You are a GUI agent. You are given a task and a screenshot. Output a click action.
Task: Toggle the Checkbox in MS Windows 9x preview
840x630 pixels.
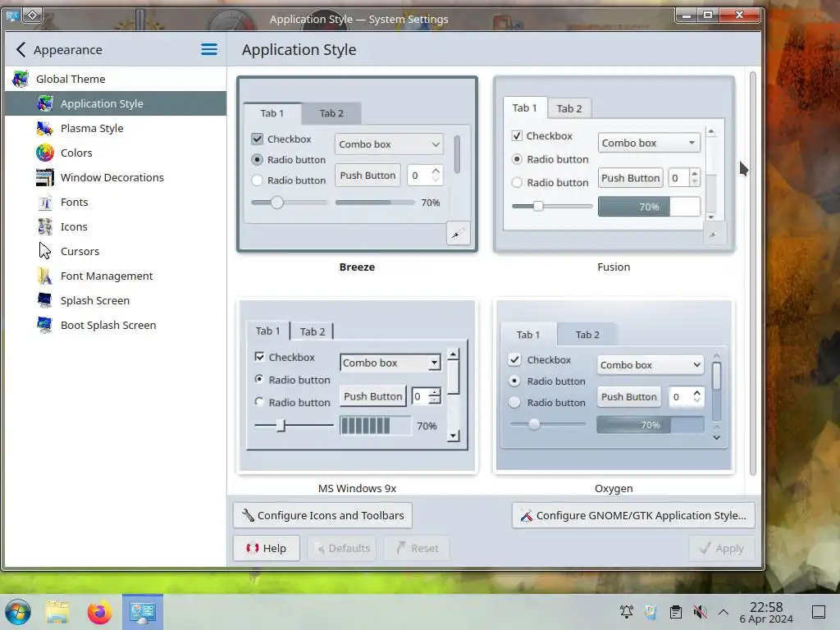tap(260, 357)
